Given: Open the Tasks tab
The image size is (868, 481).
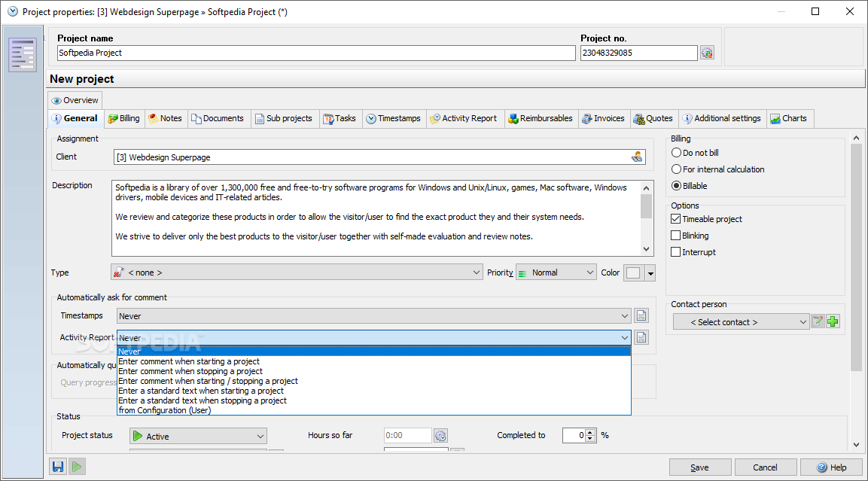Looking at the screenshot, I should point(340,118).
